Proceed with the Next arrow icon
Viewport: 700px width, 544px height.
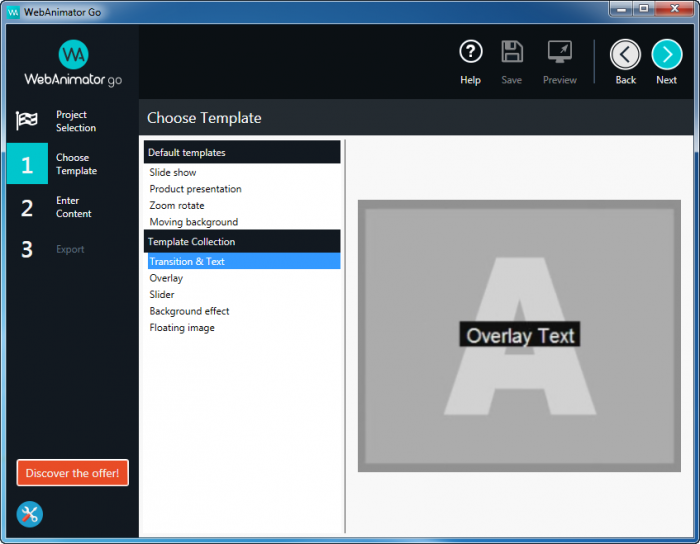pos(666,54)
